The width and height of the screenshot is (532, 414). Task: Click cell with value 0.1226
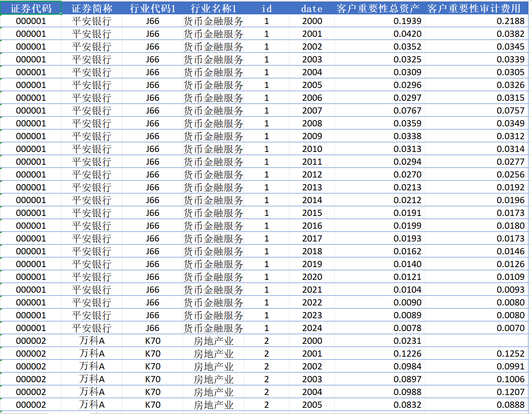(380, 354)
